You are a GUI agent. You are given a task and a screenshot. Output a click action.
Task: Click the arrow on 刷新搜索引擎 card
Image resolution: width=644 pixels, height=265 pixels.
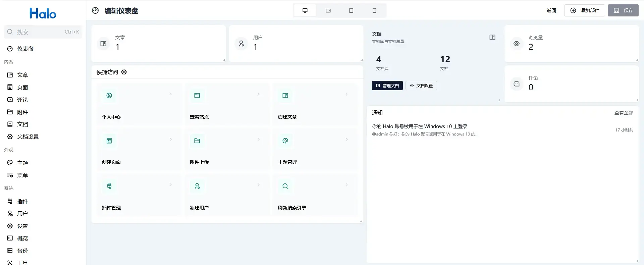[x=346, y=185]
